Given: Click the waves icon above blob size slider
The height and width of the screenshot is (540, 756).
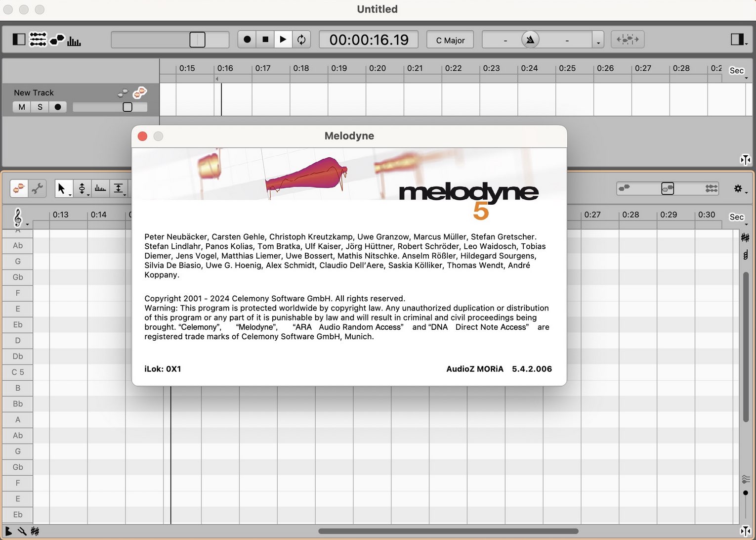Looking at the screenshot, I should click(746, 479).
